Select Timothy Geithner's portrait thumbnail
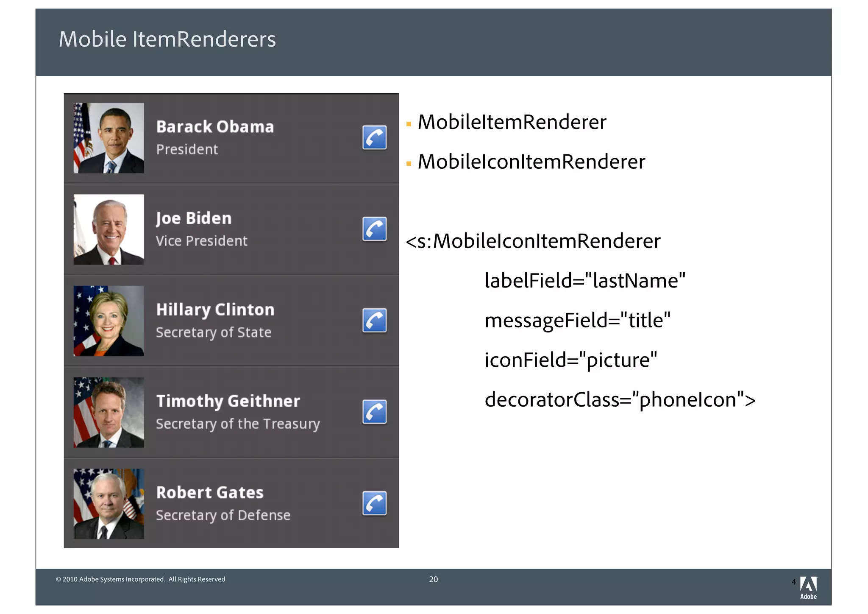Screen dimensions: 868x614 tap(109, 412)
